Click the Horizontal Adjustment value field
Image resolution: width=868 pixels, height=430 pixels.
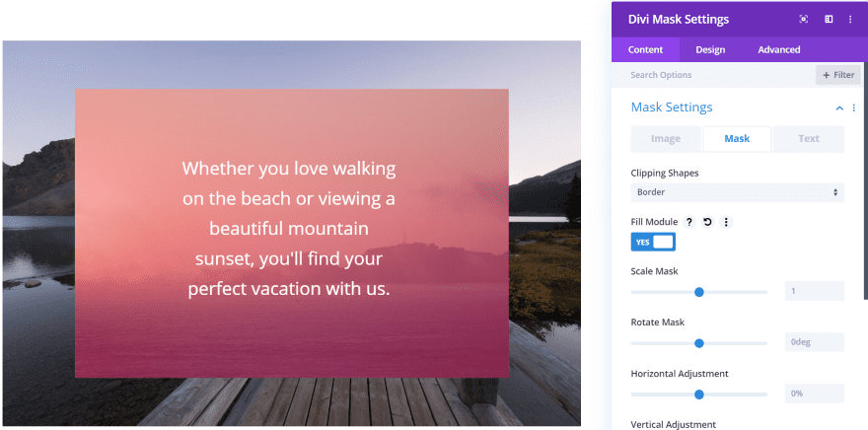[815, 394]
